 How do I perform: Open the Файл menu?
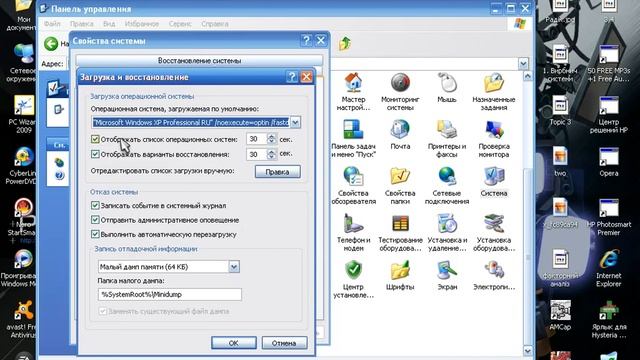coord(52,24)
